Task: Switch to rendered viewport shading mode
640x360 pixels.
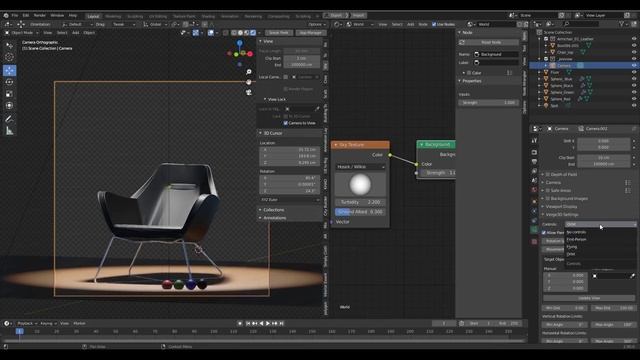Action: [253, 33]
